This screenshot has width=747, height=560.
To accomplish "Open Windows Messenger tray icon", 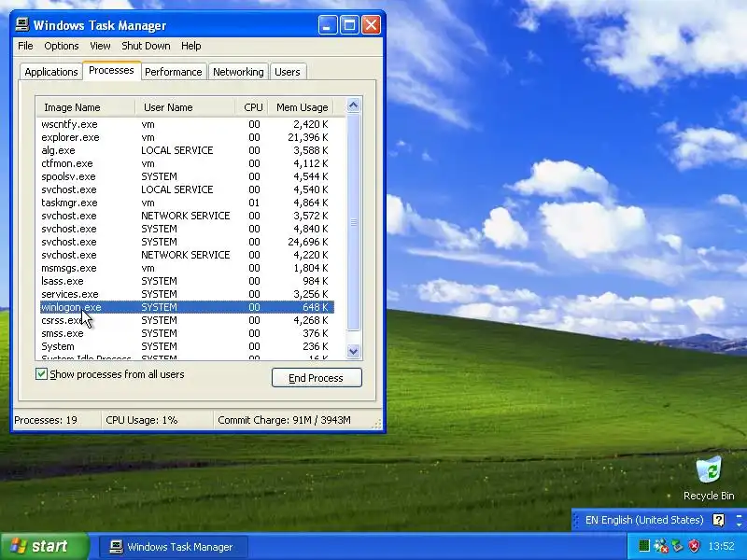I will click(x=661, y=545).
